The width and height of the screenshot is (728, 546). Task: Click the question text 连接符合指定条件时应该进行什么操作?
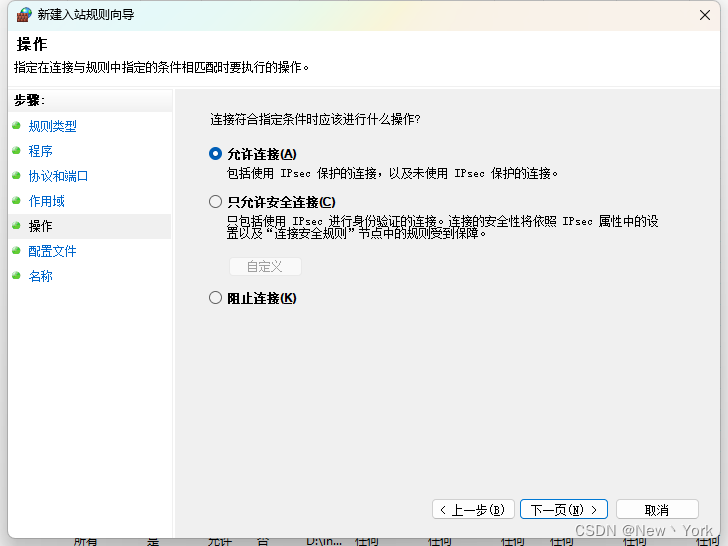tap(315, 119)
